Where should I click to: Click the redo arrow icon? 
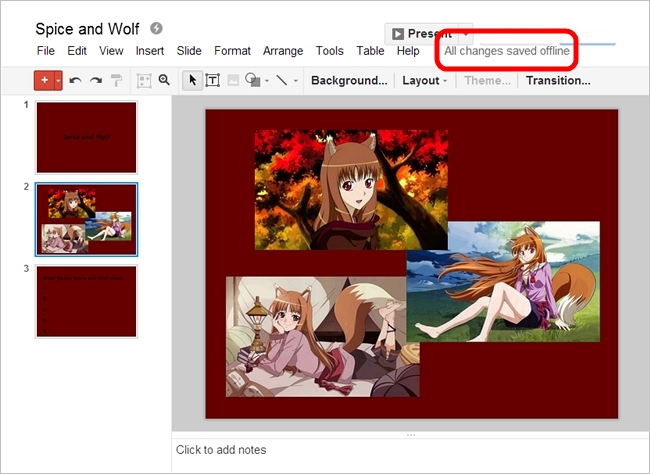pyautogui.click(x=95, y=80)
